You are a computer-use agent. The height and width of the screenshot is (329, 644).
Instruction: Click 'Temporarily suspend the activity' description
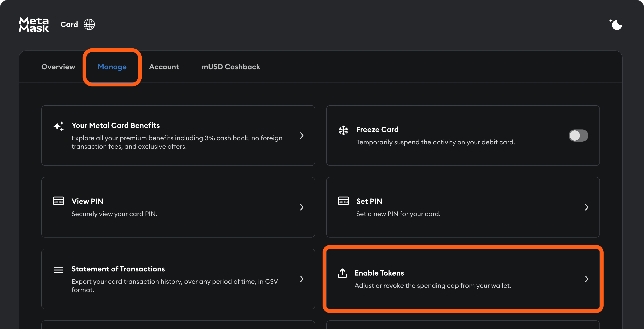click(435, 142)
